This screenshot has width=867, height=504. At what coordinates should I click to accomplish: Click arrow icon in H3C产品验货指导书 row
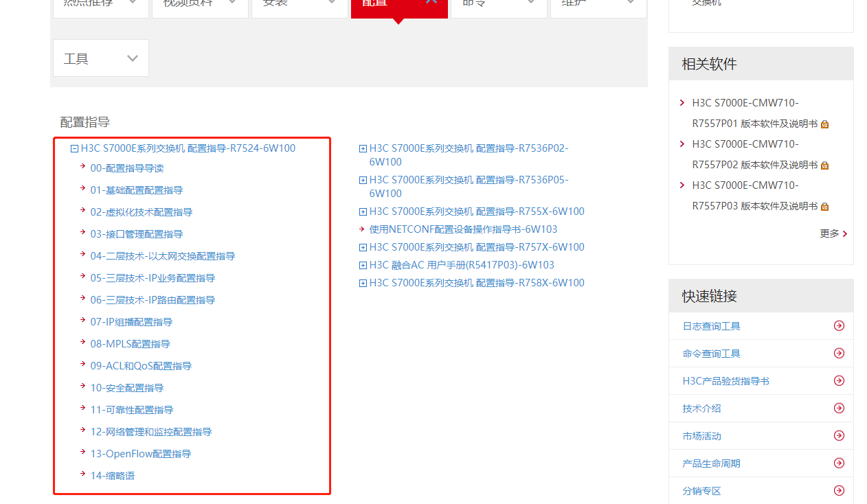[839, 381]
